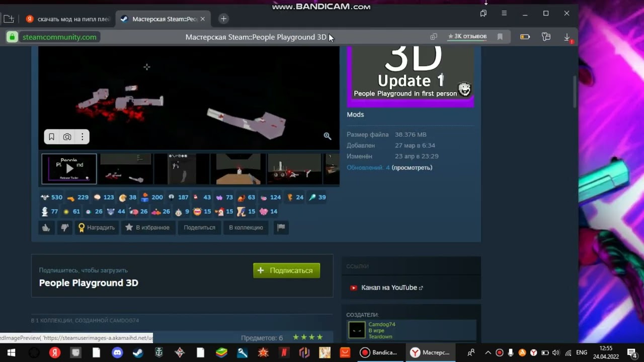Screen dimensions: 644x362
Task: Click the Наградить award button
Action: (96, 228)
